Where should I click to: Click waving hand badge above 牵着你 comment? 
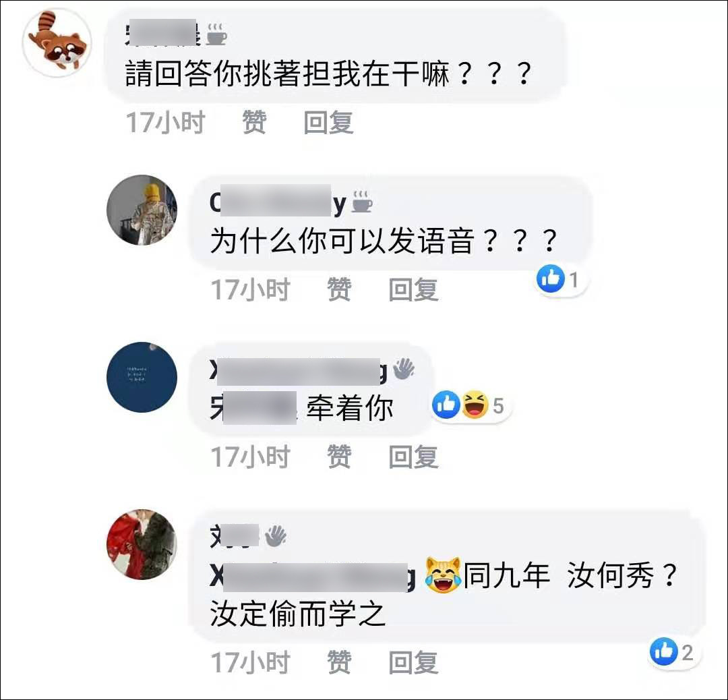click(x=404, y=370)
